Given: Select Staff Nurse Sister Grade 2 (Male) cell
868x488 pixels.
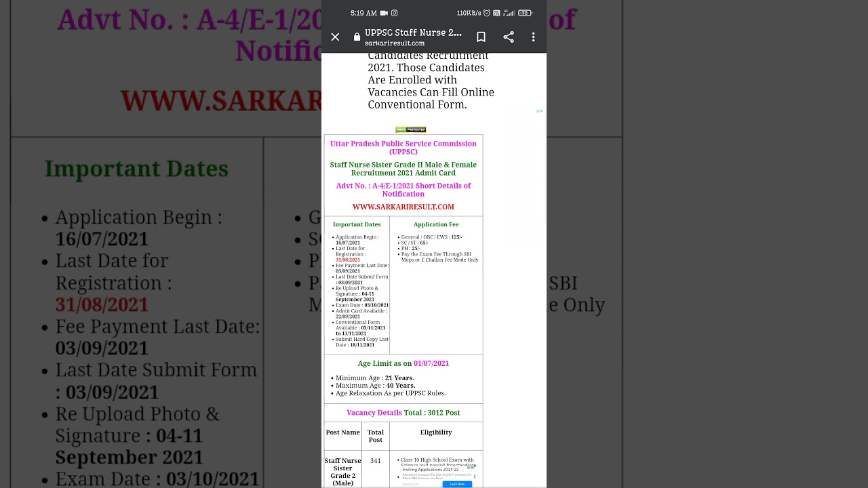Looking at the screenshot, I should (x=343, y=472).
